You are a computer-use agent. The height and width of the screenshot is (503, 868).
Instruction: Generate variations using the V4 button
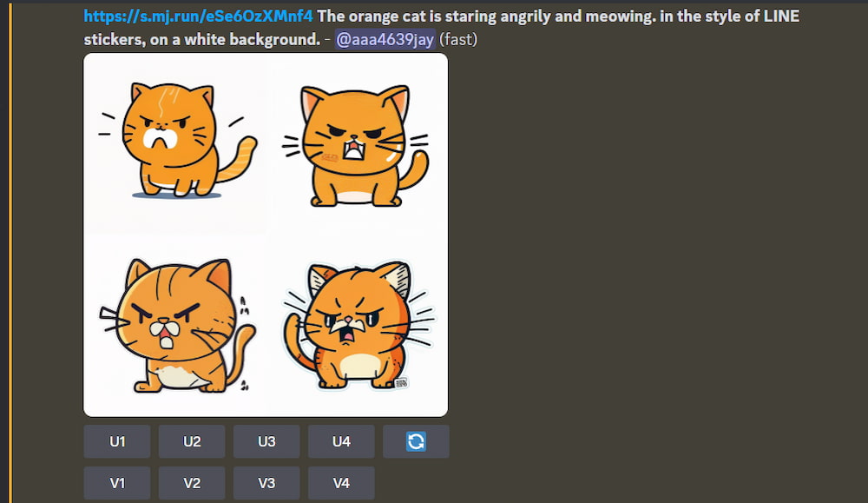click(341, 483)
